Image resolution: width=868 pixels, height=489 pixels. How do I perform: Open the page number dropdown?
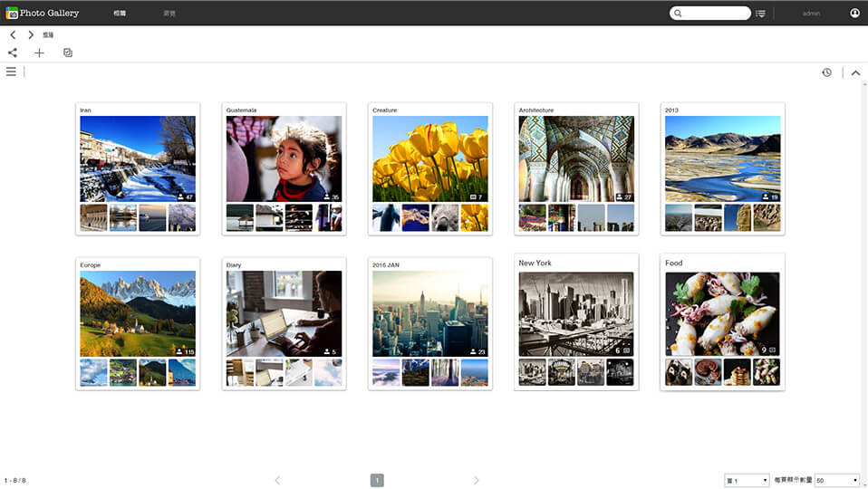coord(747,480)
